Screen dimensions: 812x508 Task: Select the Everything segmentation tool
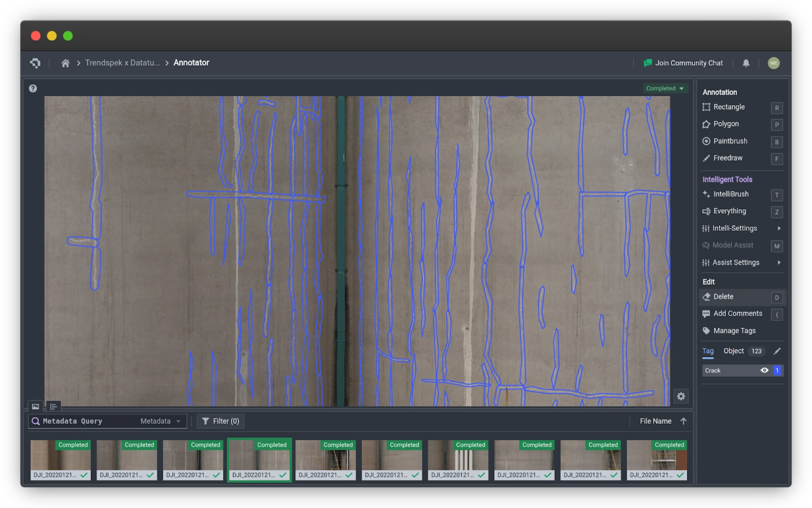coord(729,211)
